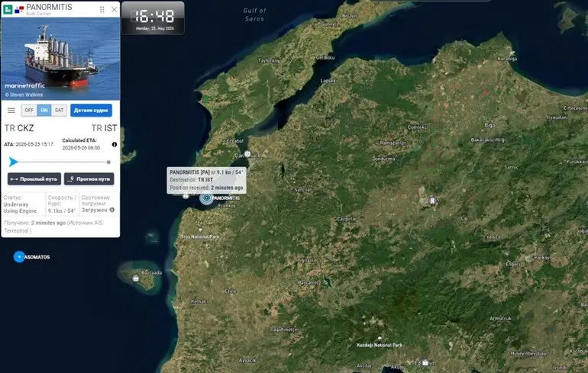Click the 9.1kn / 54° speed value
This screenshot has height=373, width=588.
62,211
